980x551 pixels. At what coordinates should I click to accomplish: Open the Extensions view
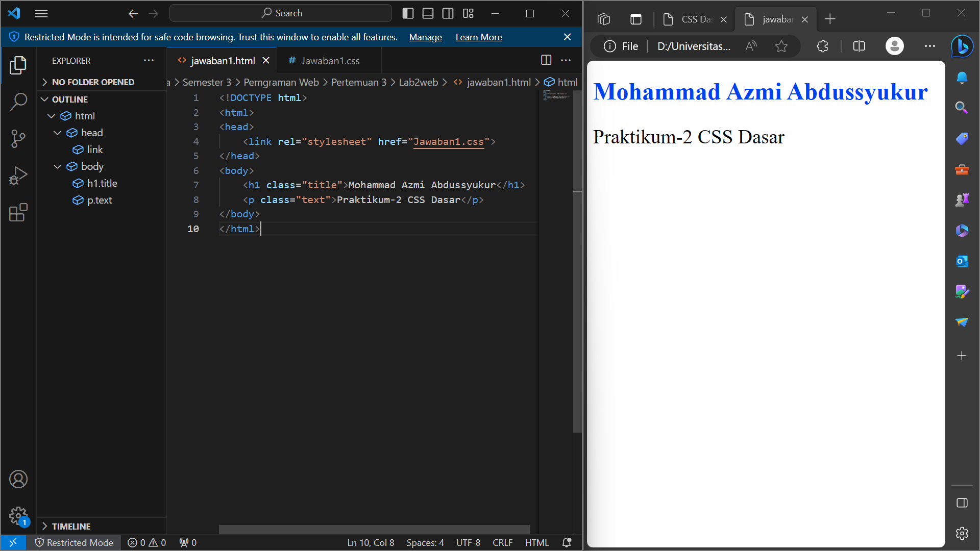point(18,212)
